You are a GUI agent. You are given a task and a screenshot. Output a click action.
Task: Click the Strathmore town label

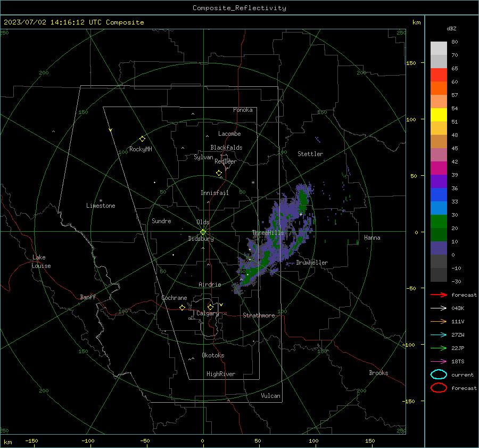[x=259, y=315]
